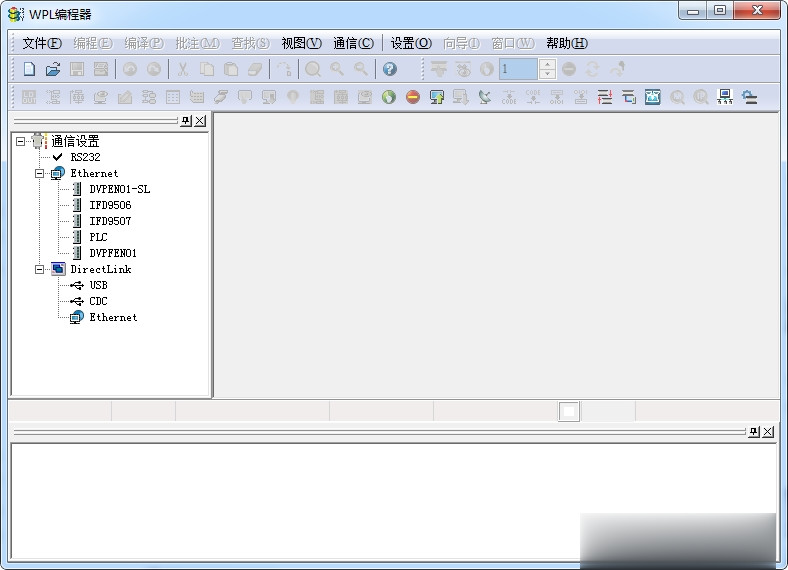The height and width of the screenshot is (570, 788).
Task: Select Ethernet under DirectLink
Action: click(113, 317)
